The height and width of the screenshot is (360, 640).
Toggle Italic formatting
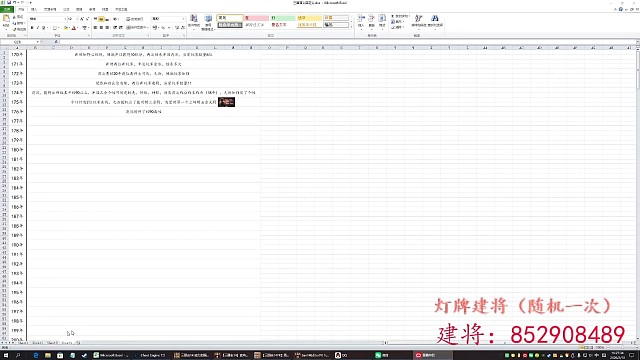(38, 28)
